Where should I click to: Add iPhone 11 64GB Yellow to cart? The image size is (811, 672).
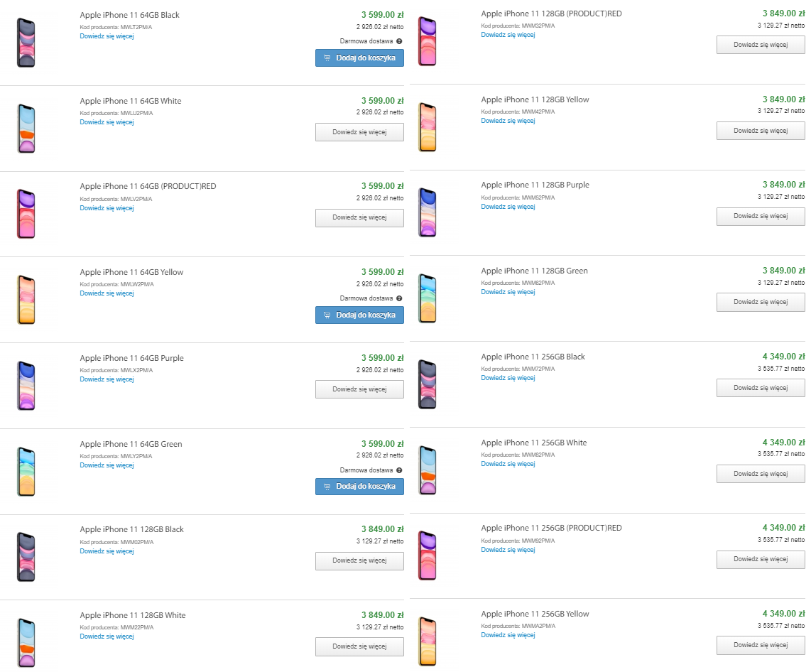359,315
